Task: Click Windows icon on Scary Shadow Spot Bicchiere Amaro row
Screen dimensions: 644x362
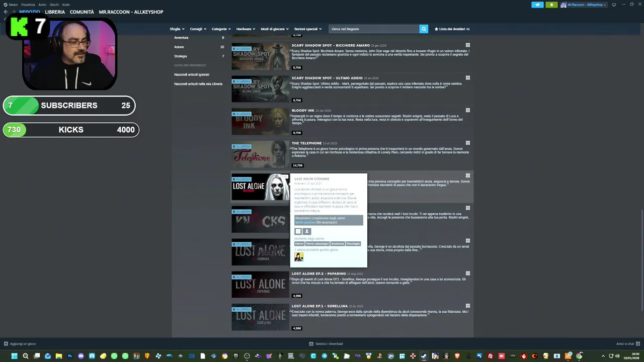Action: 467,45
